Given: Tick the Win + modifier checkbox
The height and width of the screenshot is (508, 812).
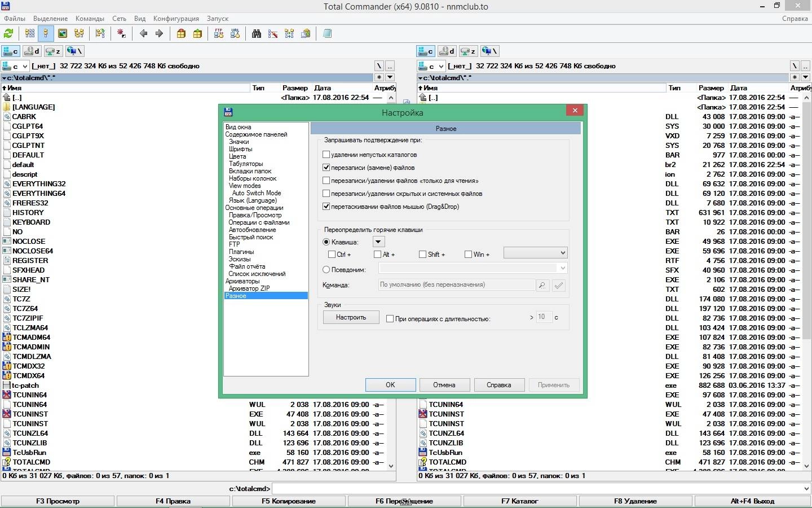Looking at the screenshot, I should click(x=468, y=255).
